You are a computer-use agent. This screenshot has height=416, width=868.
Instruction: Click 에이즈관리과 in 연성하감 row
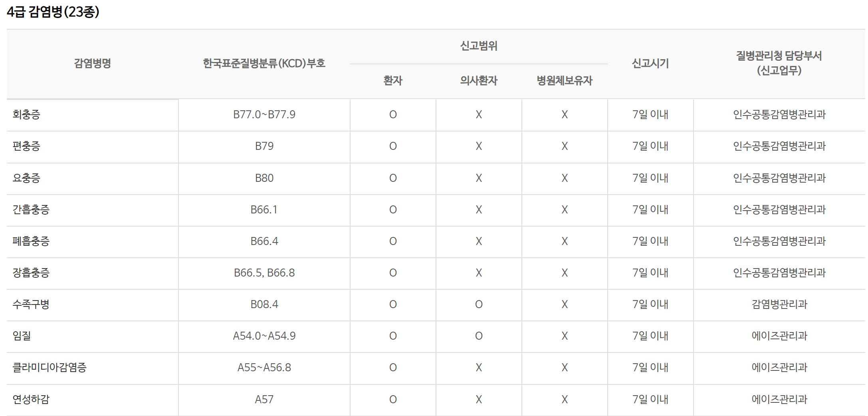(779, 400)
